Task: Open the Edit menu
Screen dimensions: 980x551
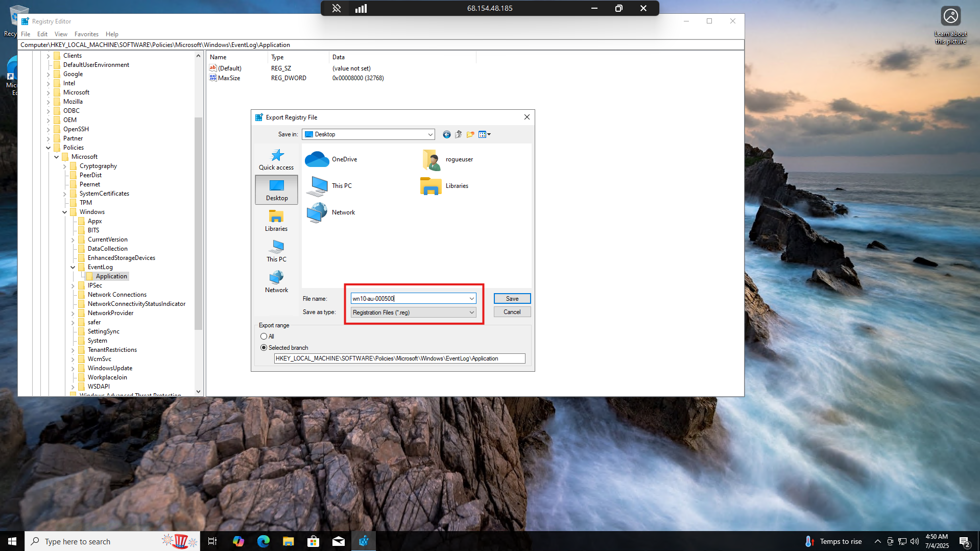Action: tap(42, 34)
